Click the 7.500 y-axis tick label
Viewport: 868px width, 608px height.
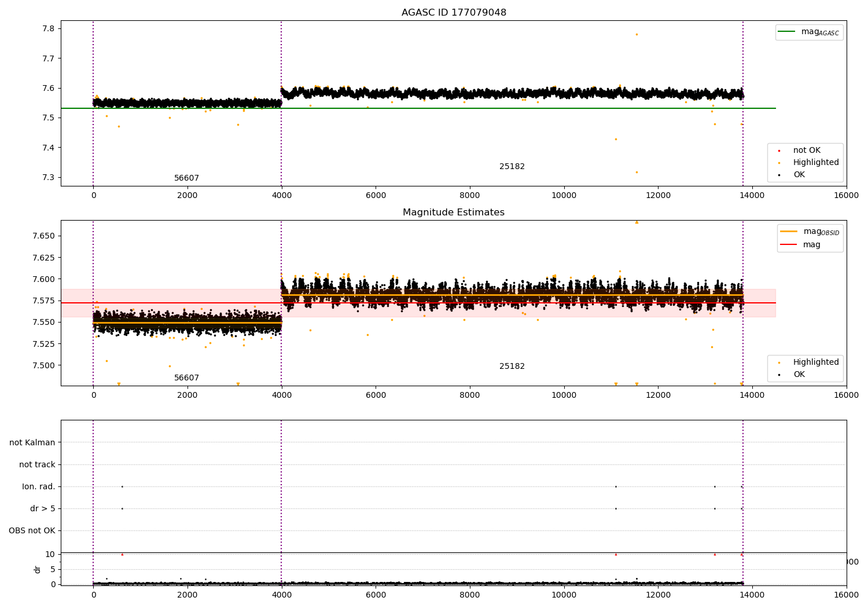click(43, 365)
